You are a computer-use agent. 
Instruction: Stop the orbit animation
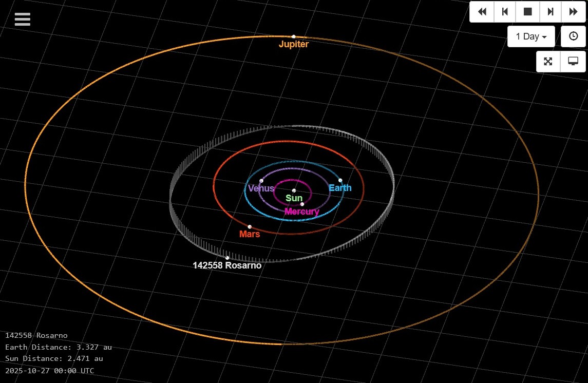[x=527, y=11]
